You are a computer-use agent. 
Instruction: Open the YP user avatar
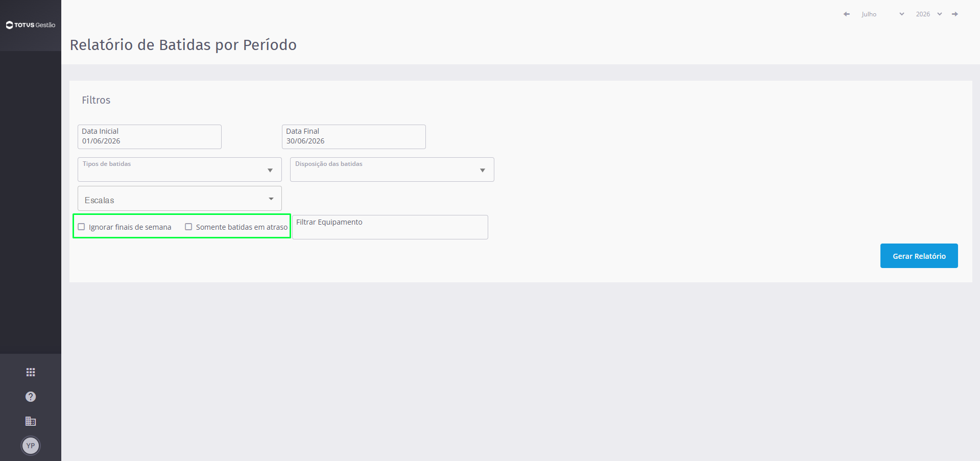click(x=31, y=446)
